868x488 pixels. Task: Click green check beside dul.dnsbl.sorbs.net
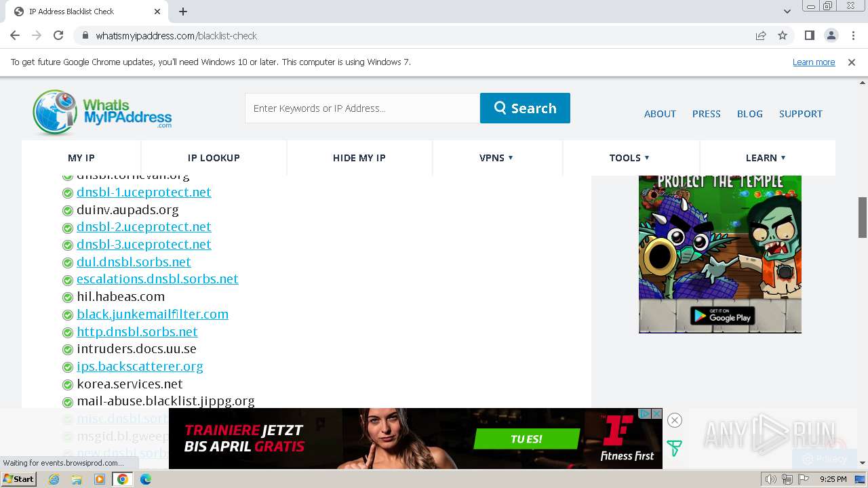click(68, 263)
